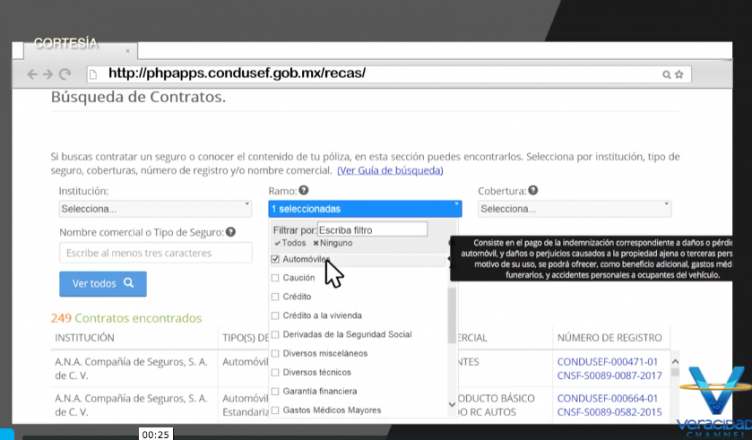Click the browser forward arrow

pos(48,74)
